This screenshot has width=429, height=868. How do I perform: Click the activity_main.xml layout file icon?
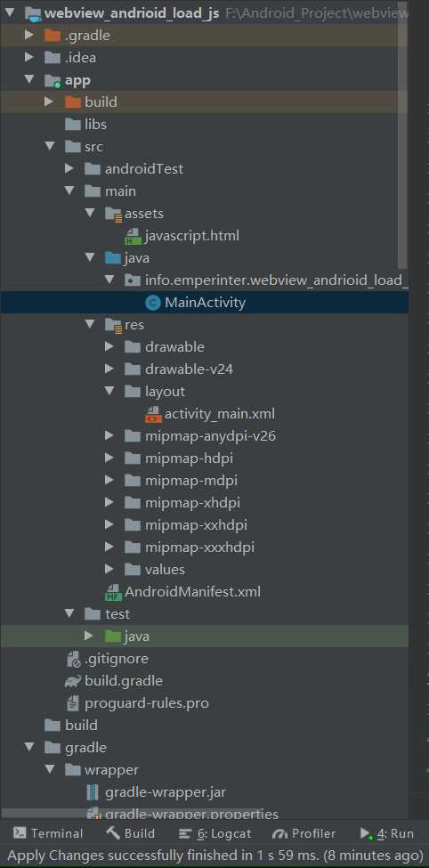153,414
